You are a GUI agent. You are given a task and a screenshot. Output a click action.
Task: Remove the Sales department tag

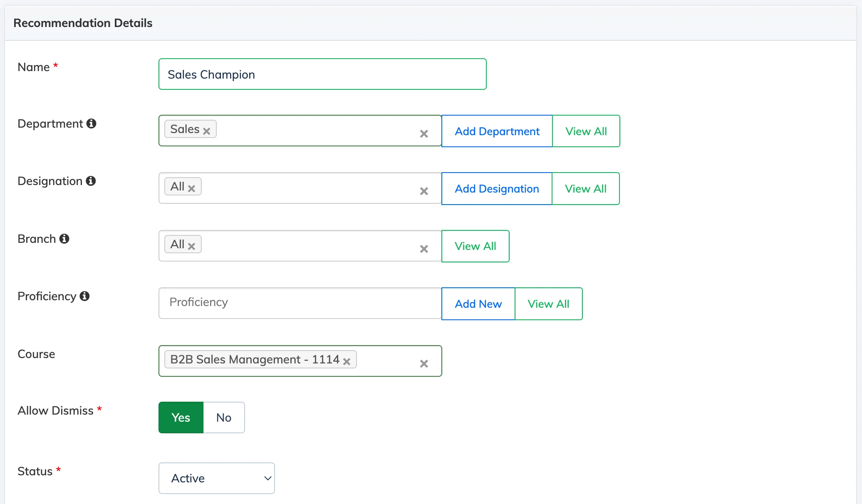pyautogui.click(x=206, y=131)
